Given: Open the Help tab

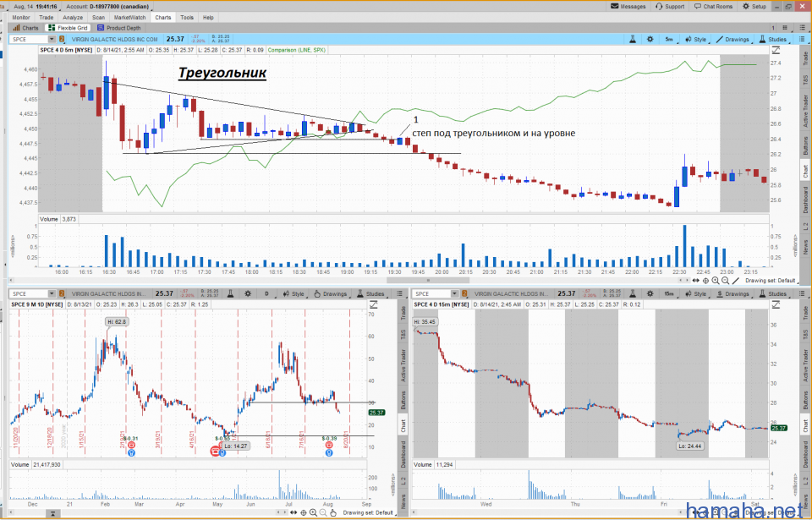Looking at the screenshot, I should [208, 17].
